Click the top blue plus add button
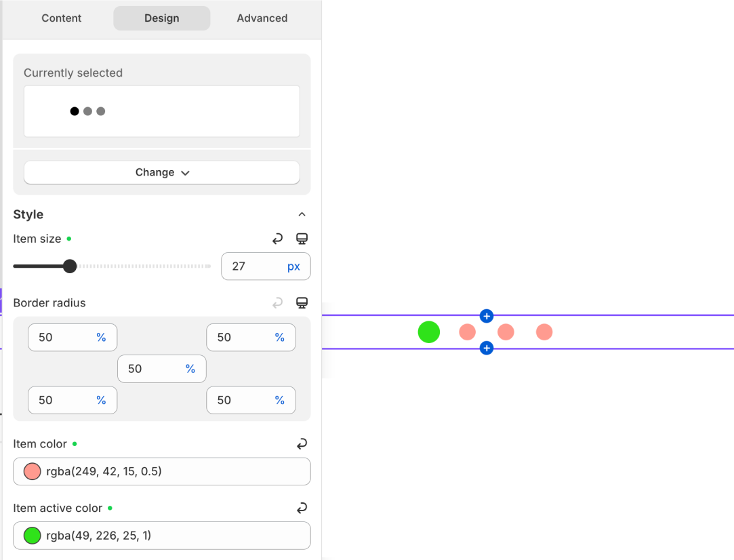 pyautogui.click(x=486, y=316)
